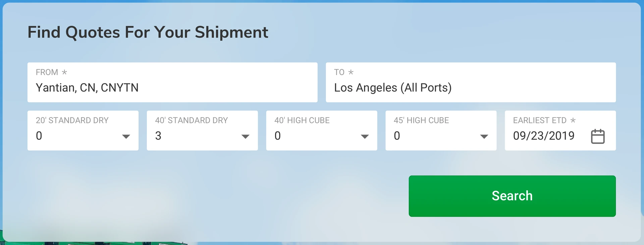Viewport: 644px width, 245px height.
Task: Click the EARLIEST ETD label
Action: point(539,120)
